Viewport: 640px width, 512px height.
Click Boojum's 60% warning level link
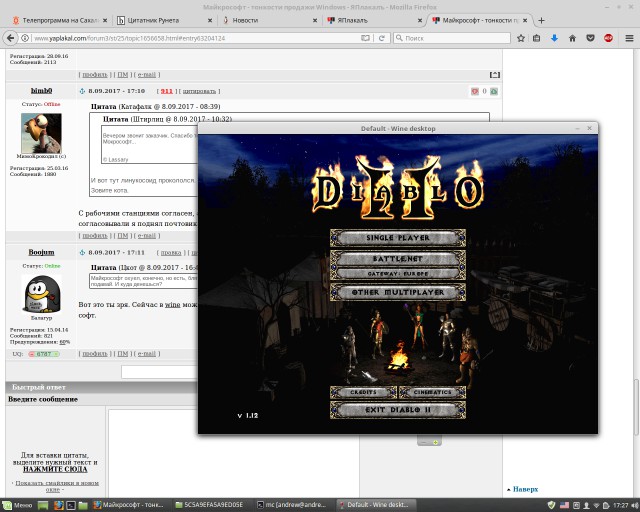tap(64, 342)
